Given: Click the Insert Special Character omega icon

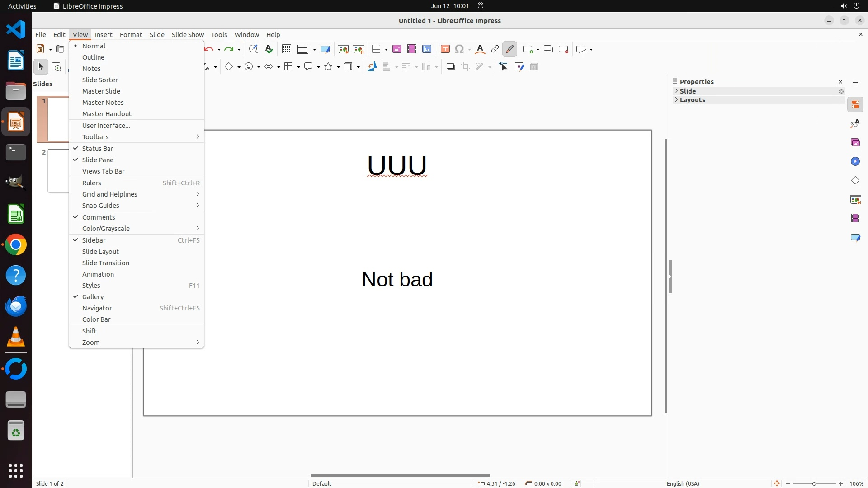Looking at the screenshot, I should pyautogui.click(x=459, y=49).
